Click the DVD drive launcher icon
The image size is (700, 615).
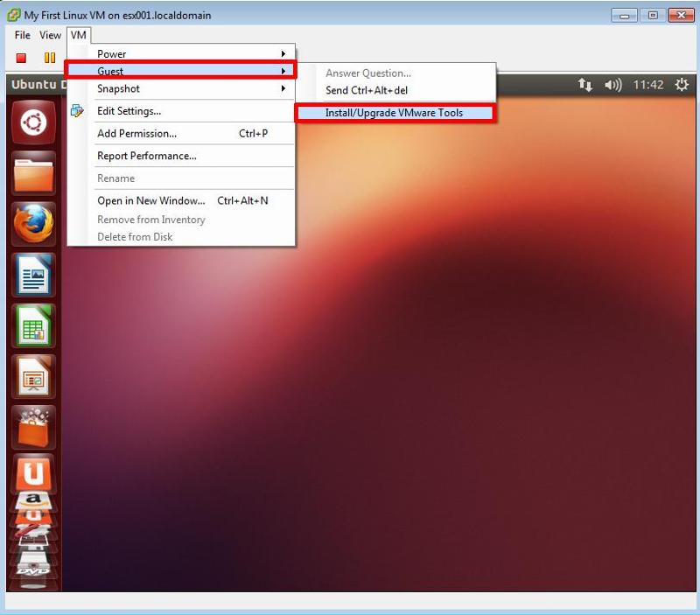33,566
